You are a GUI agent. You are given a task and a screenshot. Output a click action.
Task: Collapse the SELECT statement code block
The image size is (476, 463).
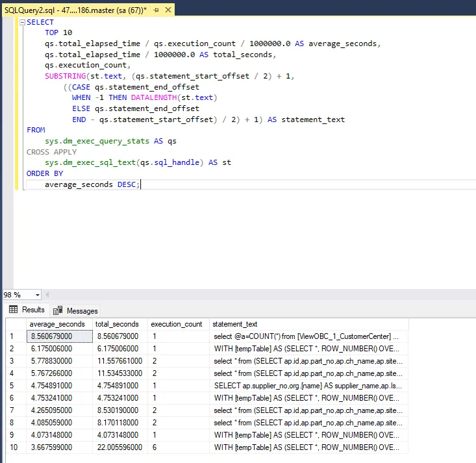tap(22, 23)
